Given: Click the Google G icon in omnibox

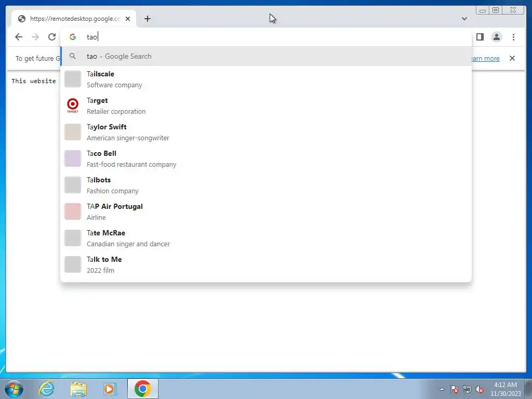Looking at the screenshot, I should tap(73, 37).
